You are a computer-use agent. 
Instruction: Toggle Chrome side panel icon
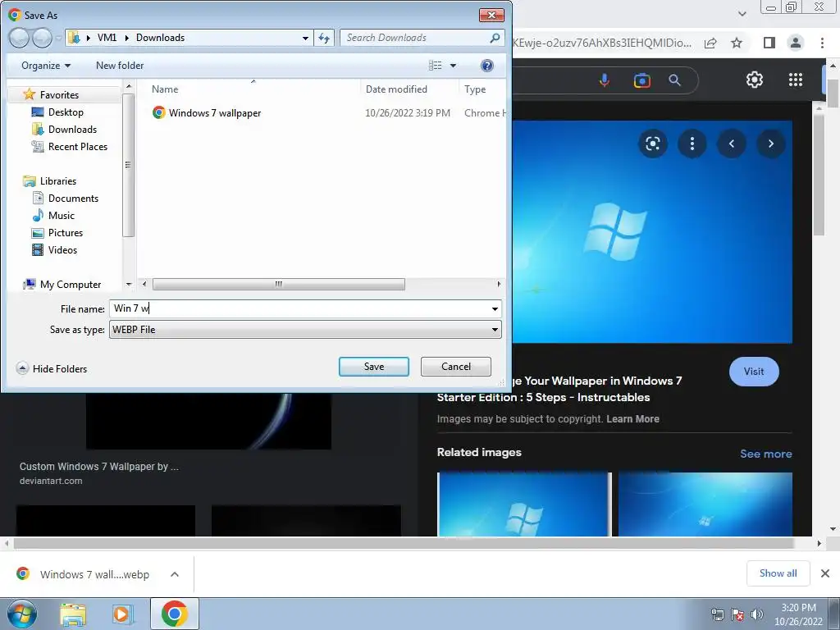click(x=769, y=43)
